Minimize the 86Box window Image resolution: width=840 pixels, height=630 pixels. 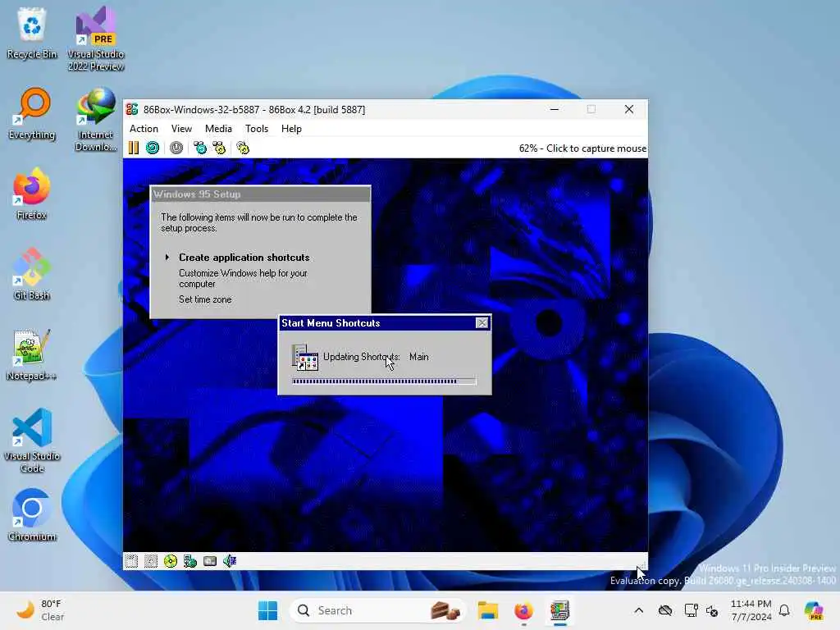click(x=555, y=109)
